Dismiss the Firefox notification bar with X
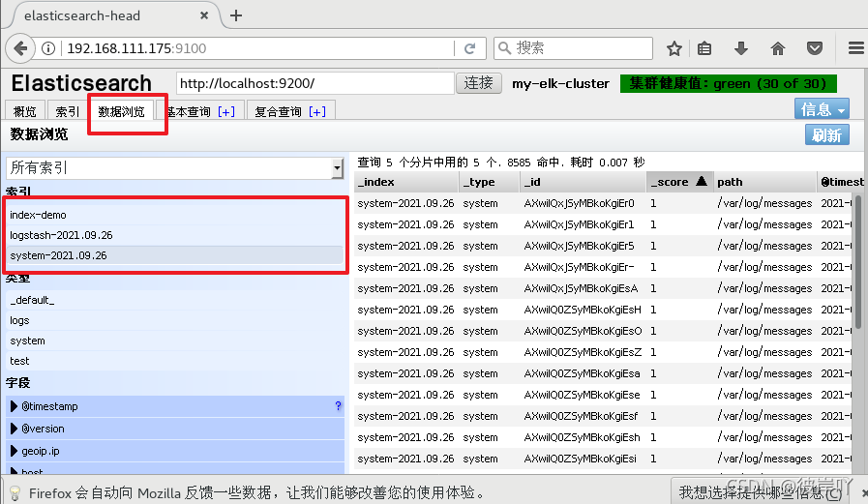The height and width of the screenshot is (504, 868). point(864,492)
